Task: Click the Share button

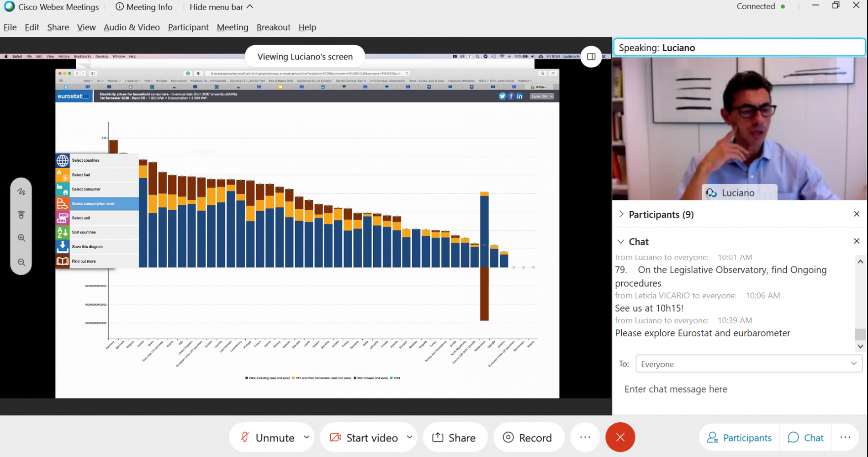Action: pos(454,437)
